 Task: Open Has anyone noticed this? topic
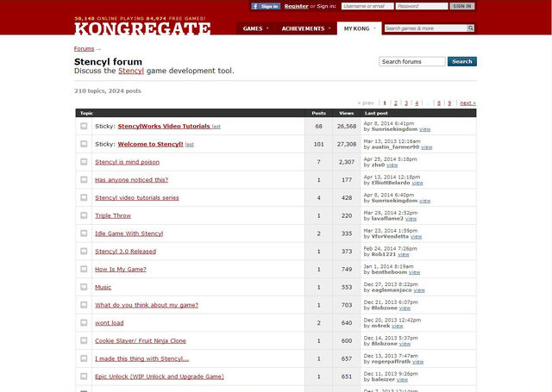click(131, 180)
